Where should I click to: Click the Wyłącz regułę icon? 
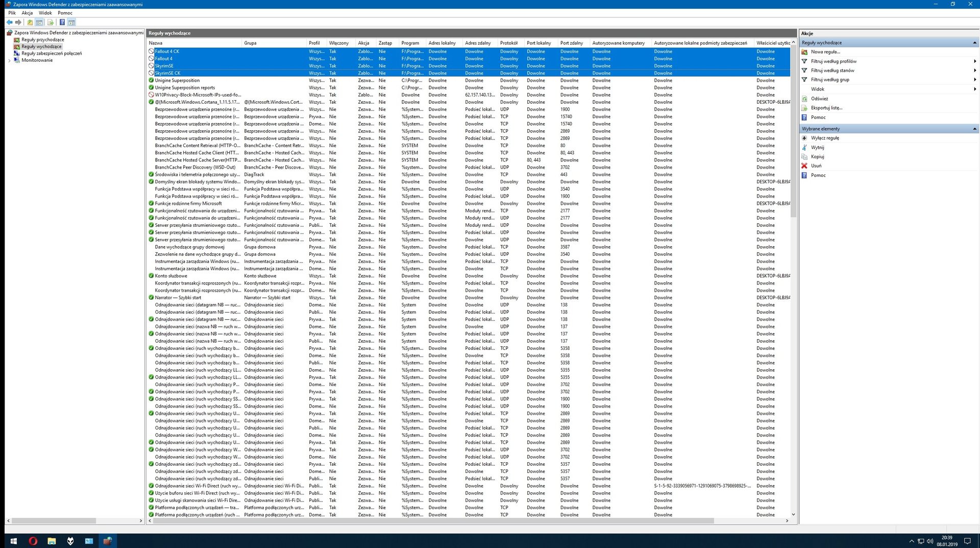[x=804, y=138]
